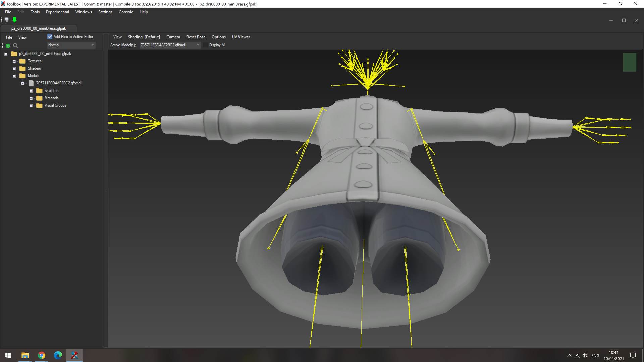This screenshot has width=644, height=362.
Task: Collapse the Models tree node
Action: coord(14,76)
